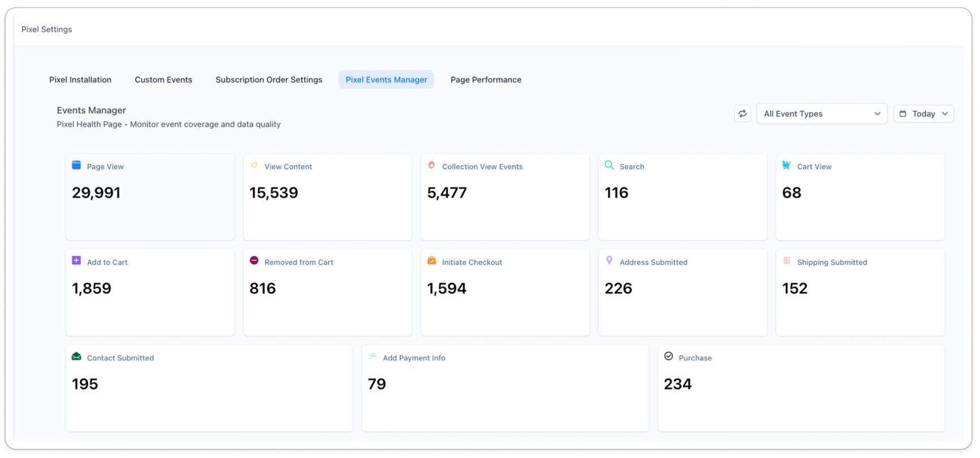
Task: Click the refresh events icon button
Action: click(x=742, y=114)
